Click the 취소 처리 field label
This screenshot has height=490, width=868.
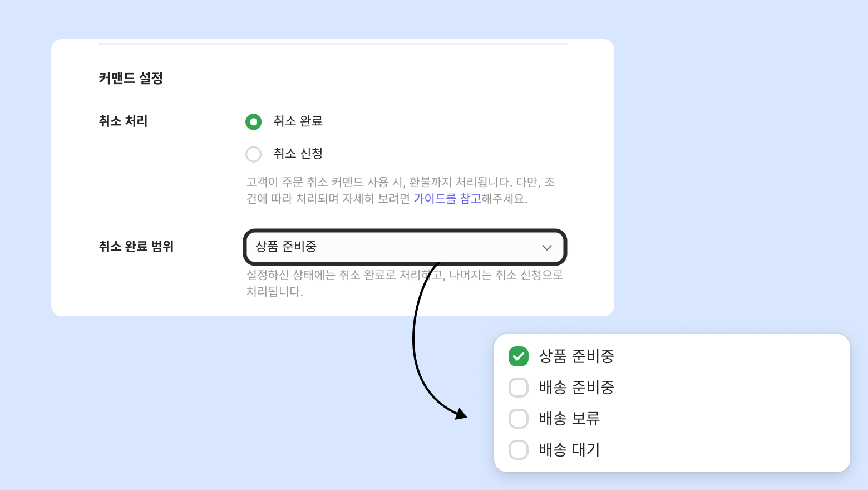(x=123, y=121)
